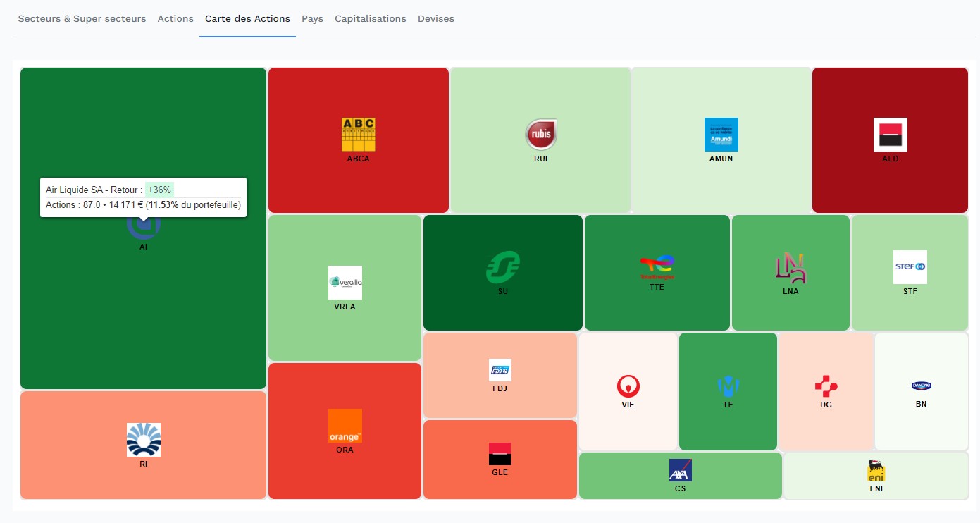Image resolution: width=980 pixels, height=523 pixels.
Task: Switch to the Actions tab
Action: coord(175,18)
